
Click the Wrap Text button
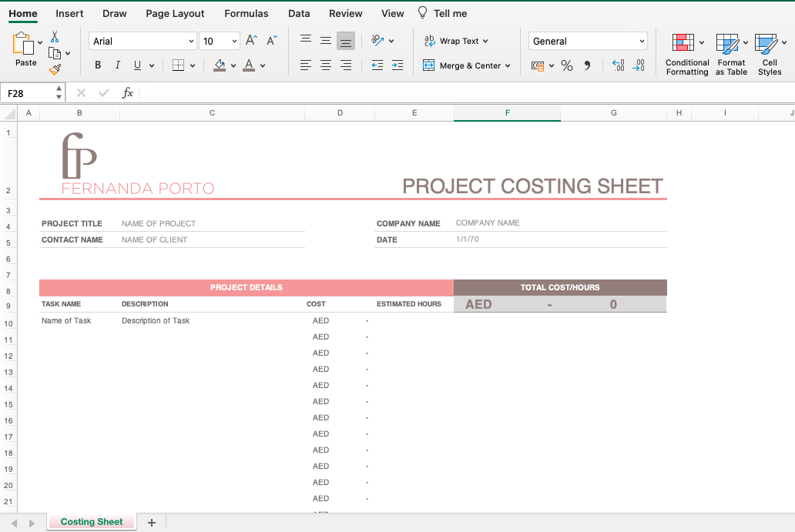coord(451,41)
